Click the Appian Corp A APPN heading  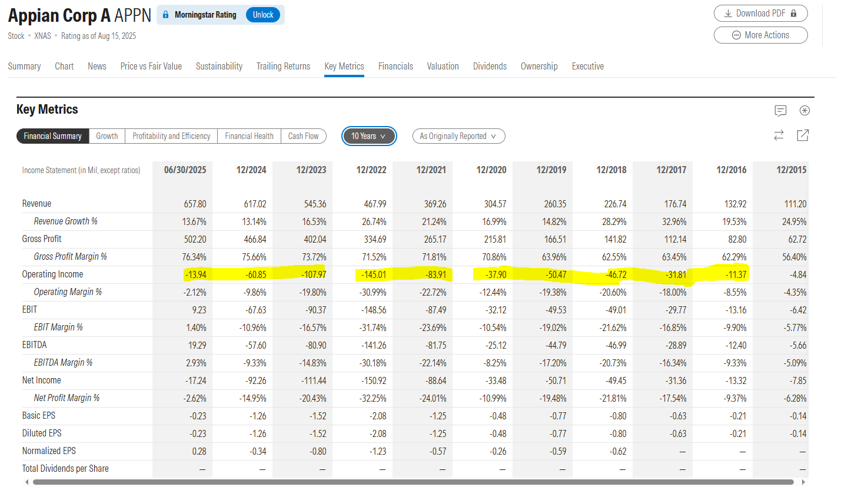click(x=79, y=15)
